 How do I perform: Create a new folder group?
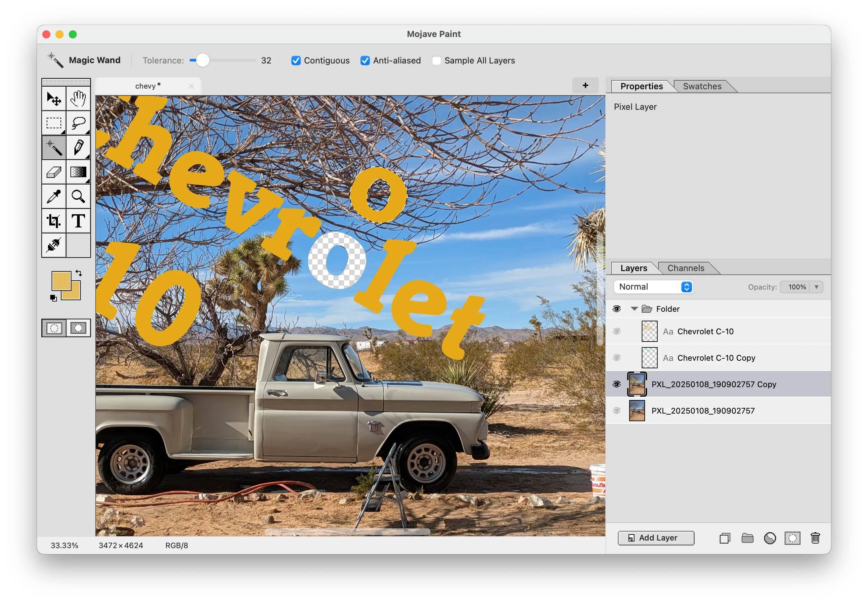click(x=747, y=538)
